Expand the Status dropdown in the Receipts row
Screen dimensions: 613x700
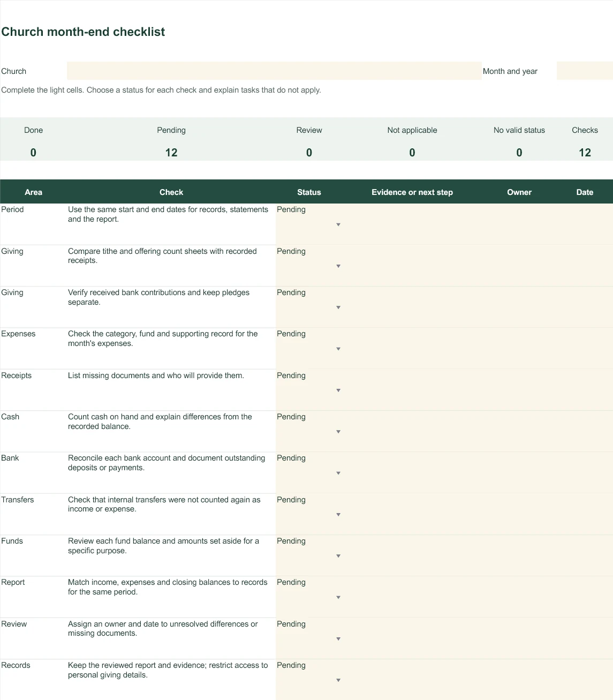(338, 390)
